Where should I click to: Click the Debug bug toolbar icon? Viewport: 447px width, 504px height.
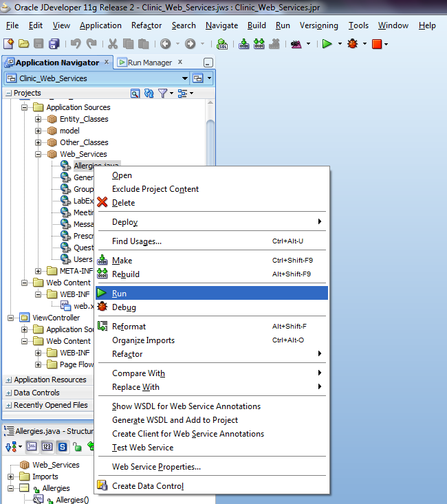pos(353,43)
